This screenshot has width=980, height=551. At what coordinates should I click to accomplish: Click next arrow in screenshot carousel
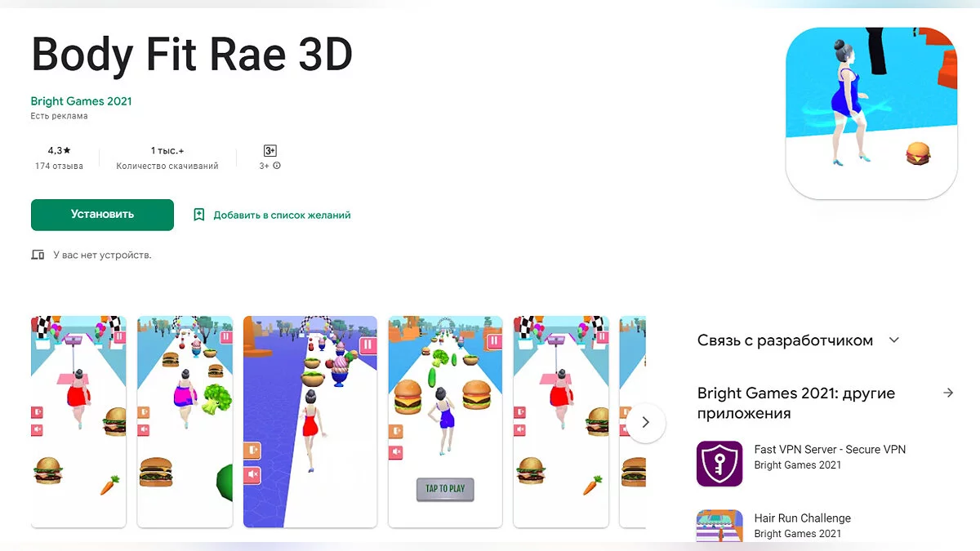[646, 422]
